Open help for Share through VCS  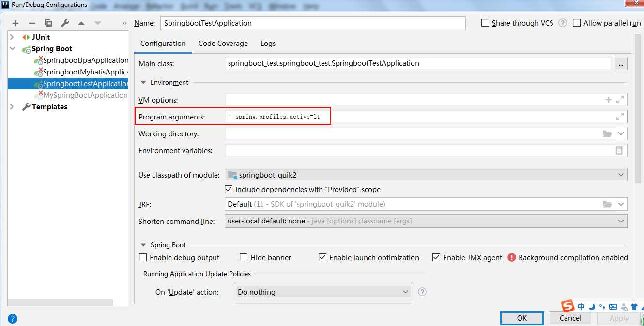tap(563, 23)
